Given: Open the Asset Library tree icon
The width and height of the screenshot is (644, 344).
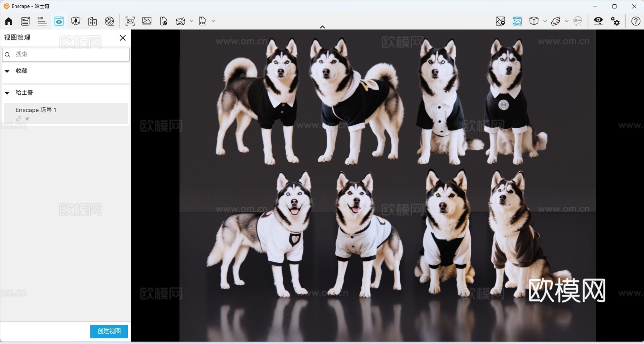Looking at the screenshot, I should 75,21.
